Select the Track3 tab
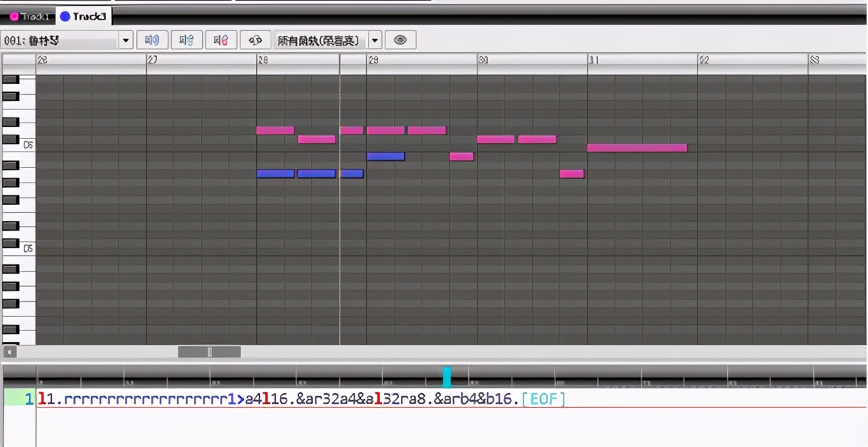868x447 pixels. point(84,16)
